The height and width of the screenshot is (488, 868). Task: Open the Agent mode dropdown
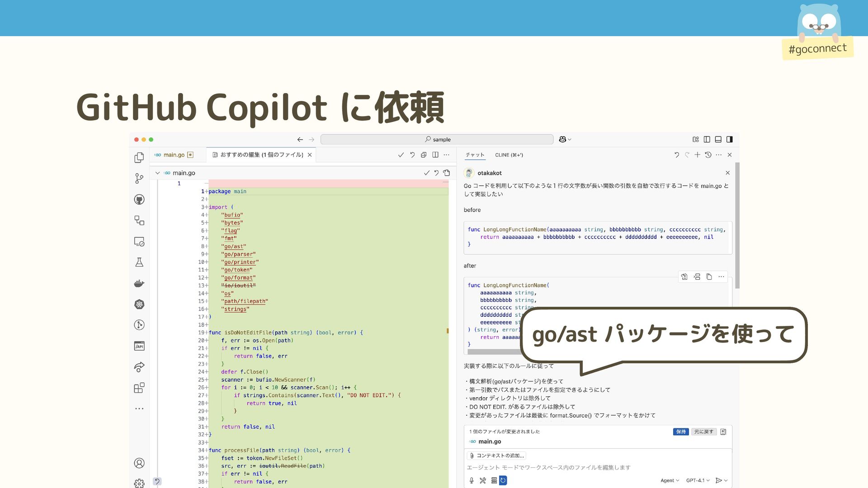click(670, 480)
